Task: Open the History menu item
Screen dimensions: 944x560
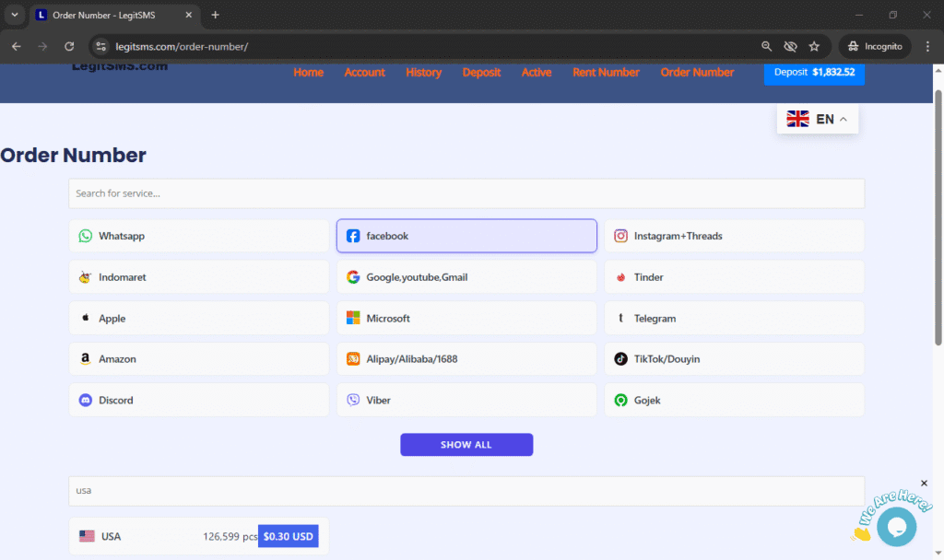Action: pyautogui.click(x=423, y=73)
